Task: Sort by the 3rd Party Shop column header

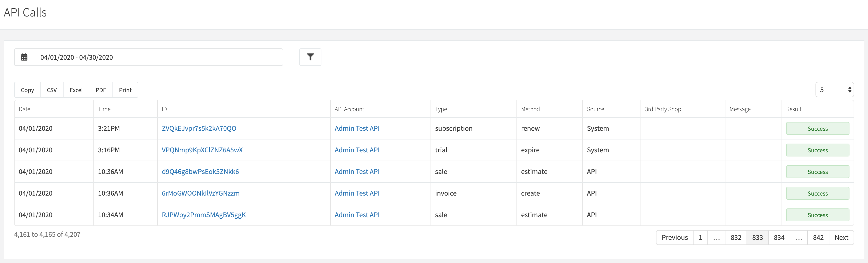Action: coord(683,109)
